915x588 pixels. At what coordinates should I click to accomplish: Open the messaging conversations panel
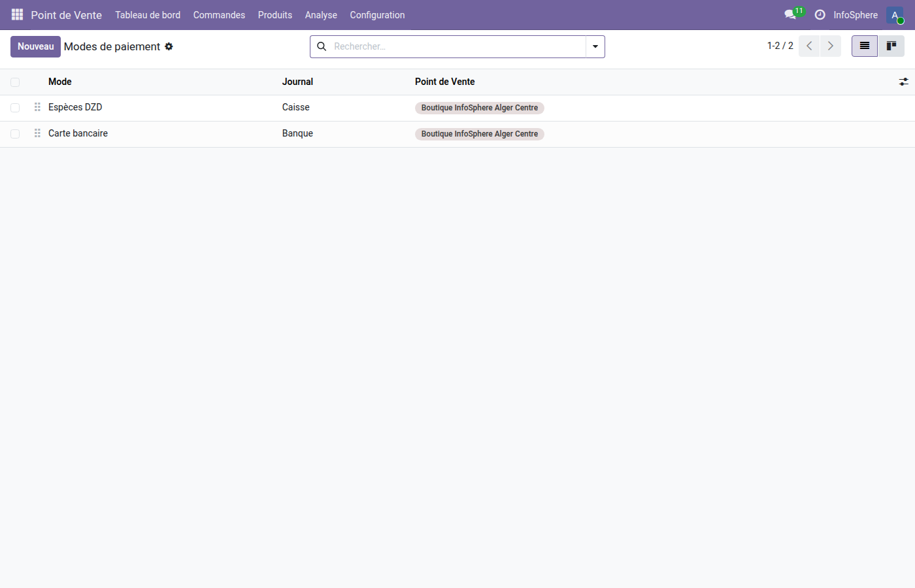click(x=790, y=14)
